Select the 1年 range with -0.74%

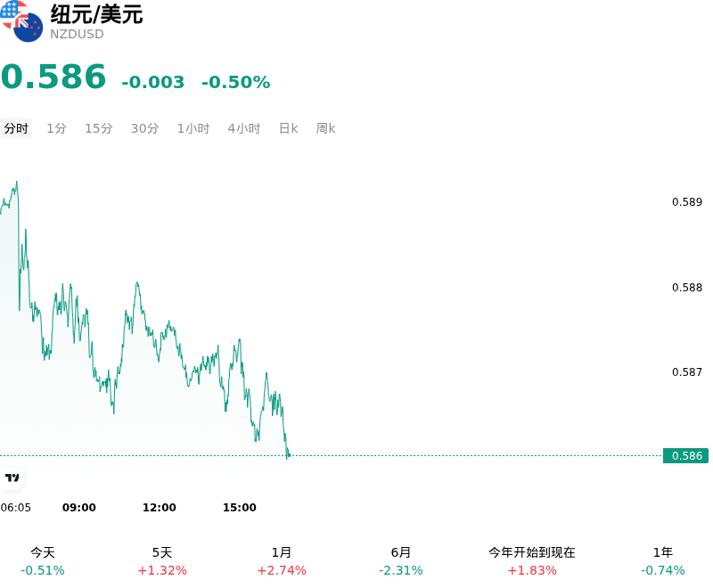[x=663, y=561]
